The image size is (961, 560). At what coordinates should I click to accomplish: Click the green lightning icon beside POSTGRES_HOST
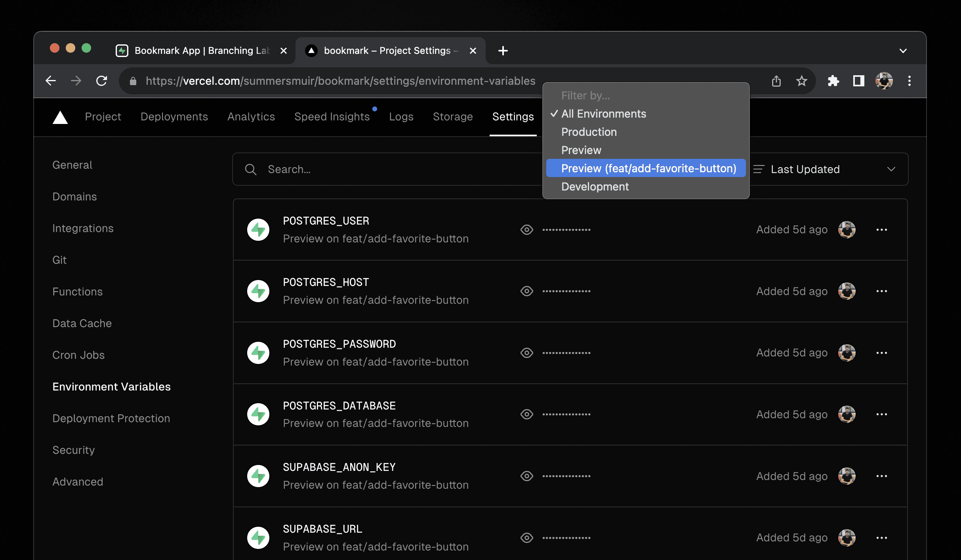tap(259, 291)
